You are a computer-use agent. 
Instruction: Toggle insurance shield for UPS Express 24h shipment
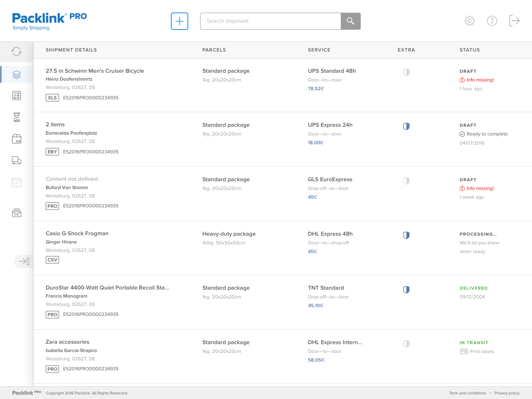406,126
